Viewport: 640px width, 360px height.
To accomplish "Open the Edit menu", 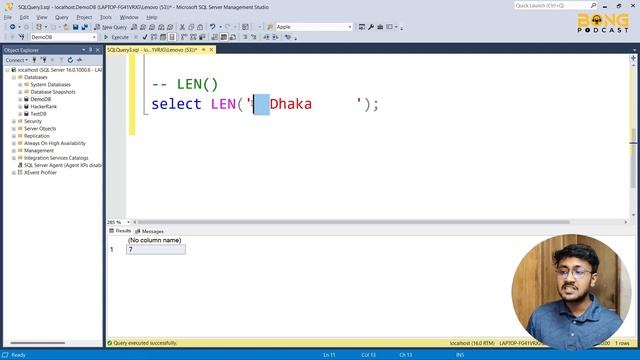I will pos(24,17).
